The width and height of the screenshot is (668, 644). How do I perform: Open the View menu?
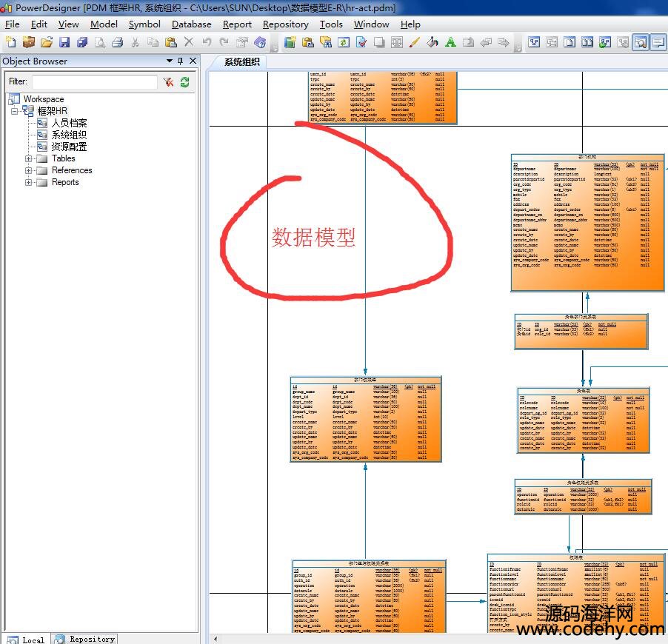point(69,24)
